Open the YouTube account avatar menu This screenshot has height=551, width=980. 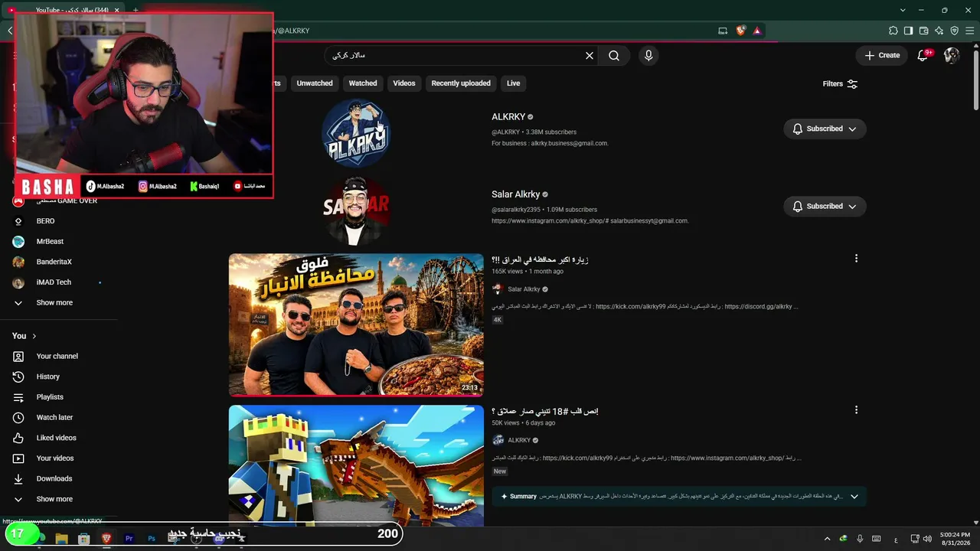(x=952, y=55)
